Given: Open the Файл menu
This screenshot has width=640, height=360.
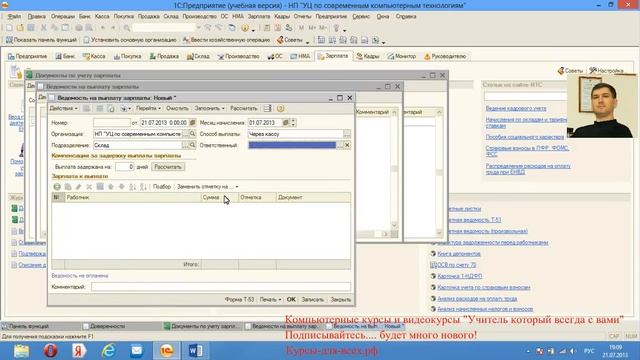Looking at the screenshot, I should pos(14,17).
